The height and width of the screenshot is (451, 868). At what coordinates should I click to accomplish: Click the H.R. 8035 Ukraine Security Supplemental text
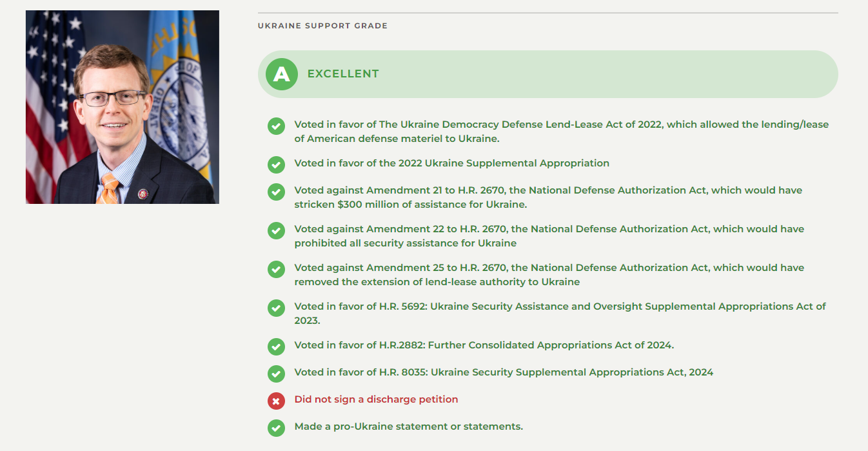click(x=504, y=372)
